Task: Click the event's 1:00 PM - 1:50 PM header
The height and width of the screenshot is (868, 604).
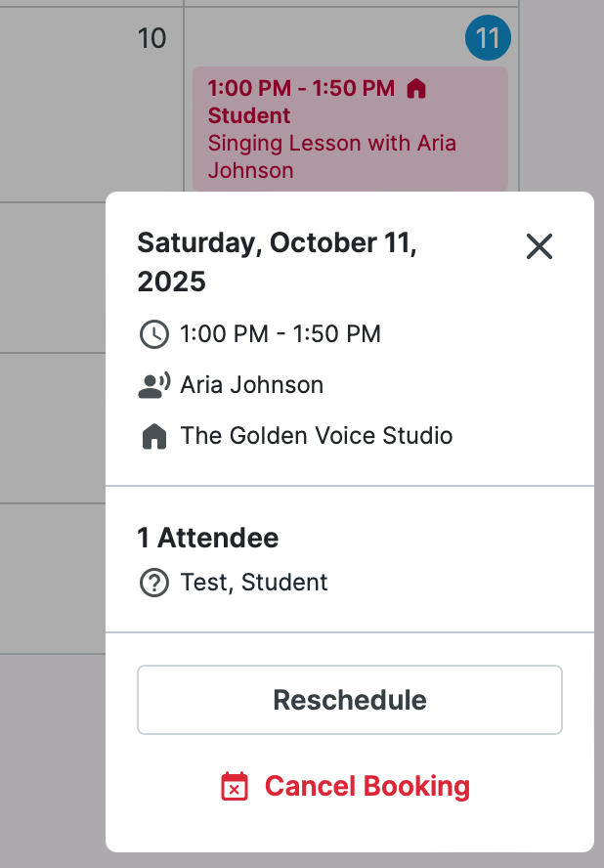Action: [301, 88]
